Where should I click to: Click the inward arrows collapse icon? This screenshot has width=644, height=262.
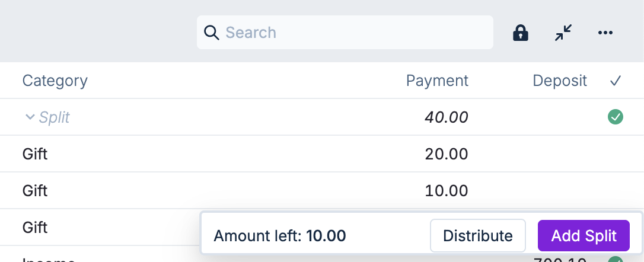563,33
